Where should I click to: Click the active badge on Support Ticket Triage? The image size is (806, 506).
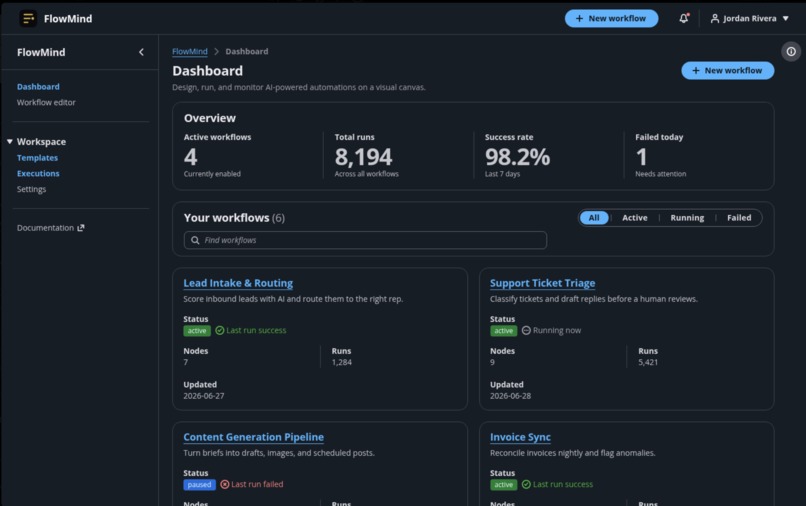click(x=503, y=331)
